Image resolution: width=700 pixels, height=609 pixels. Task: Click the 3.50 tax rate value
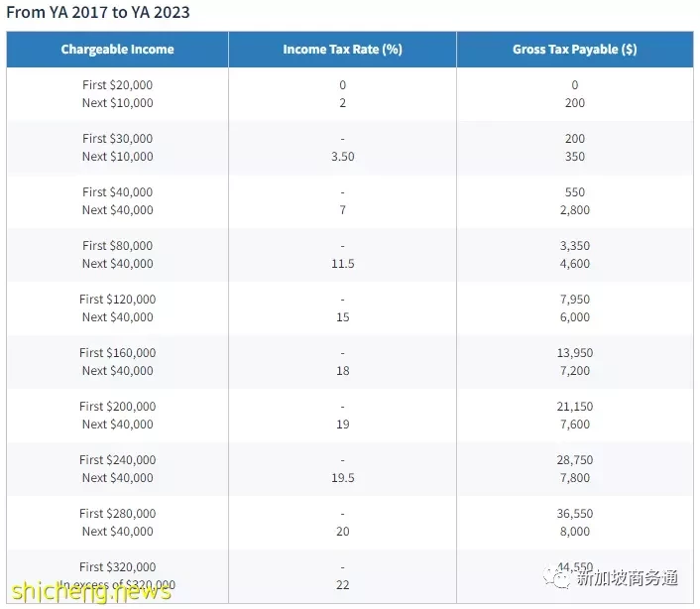point(342,157)
